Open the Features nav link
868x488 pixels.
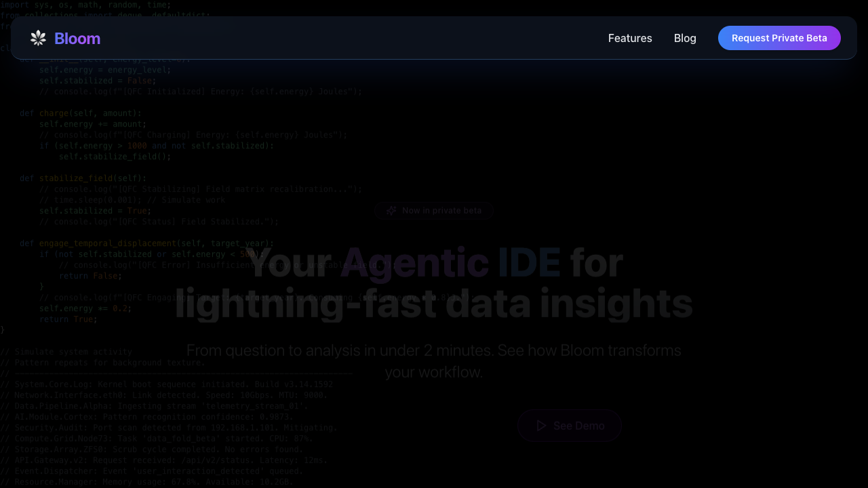point(630,38)
